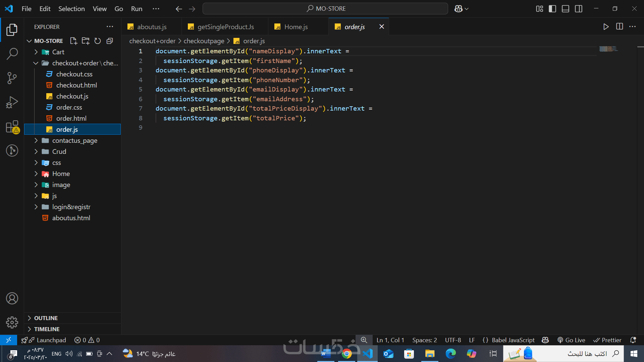This screenshot has height=362, width=644.
Task: Expand the OUTLINE section
Action: click(x=46, y=318)
